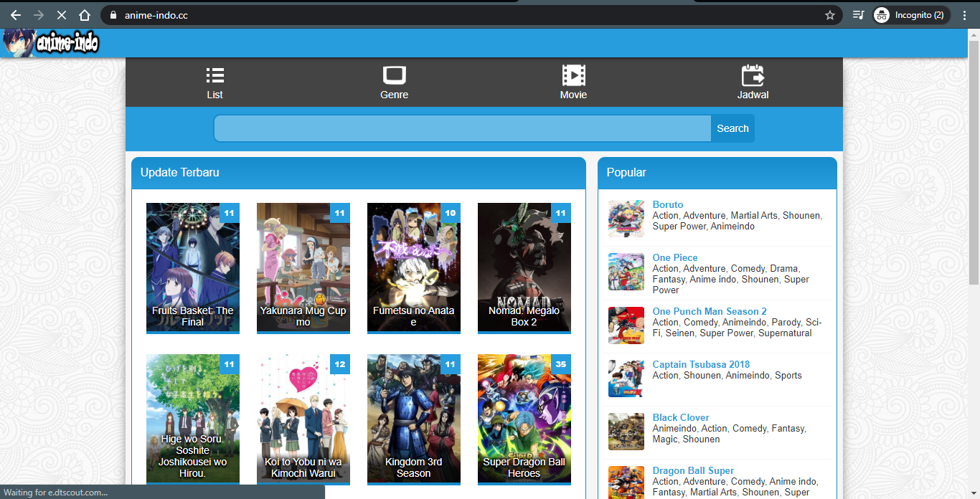Click Boruto genre text line

(738, 221)
